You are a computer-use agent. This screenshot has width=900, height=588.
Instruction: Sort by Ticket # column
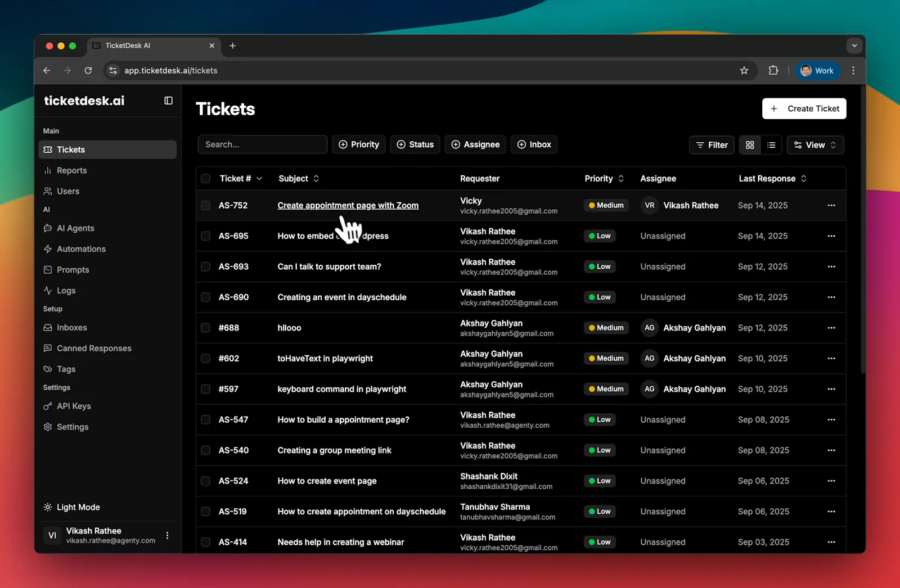coord(241,178)
